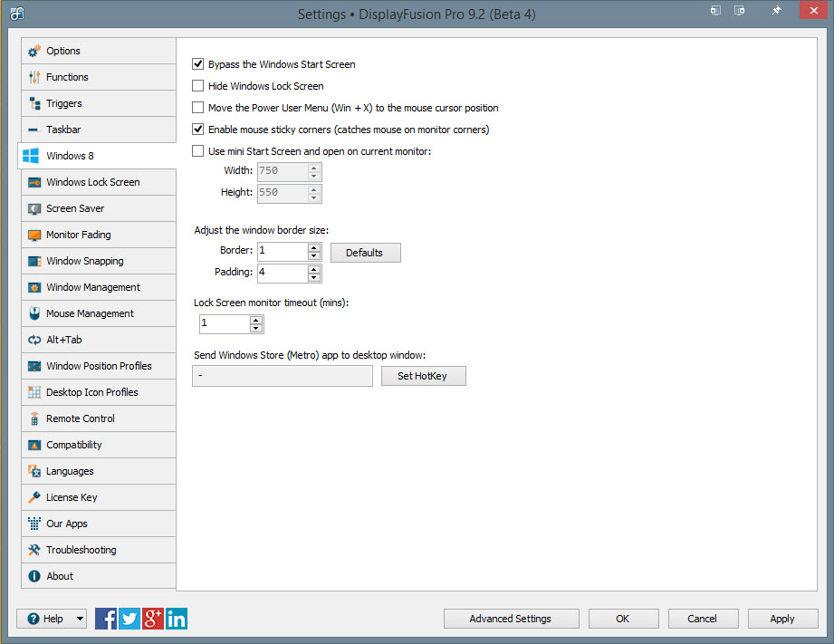This screenshot has height=644, width=834.
Task: Click the Set HotKey button
Action: pos(424,376)
